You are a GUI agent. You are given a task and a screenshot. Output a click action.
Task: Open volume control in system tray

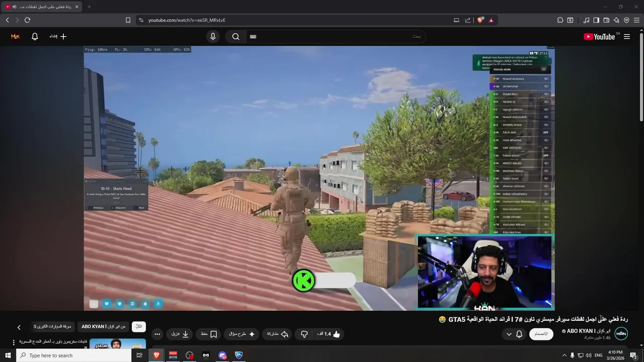pos(589,355)
